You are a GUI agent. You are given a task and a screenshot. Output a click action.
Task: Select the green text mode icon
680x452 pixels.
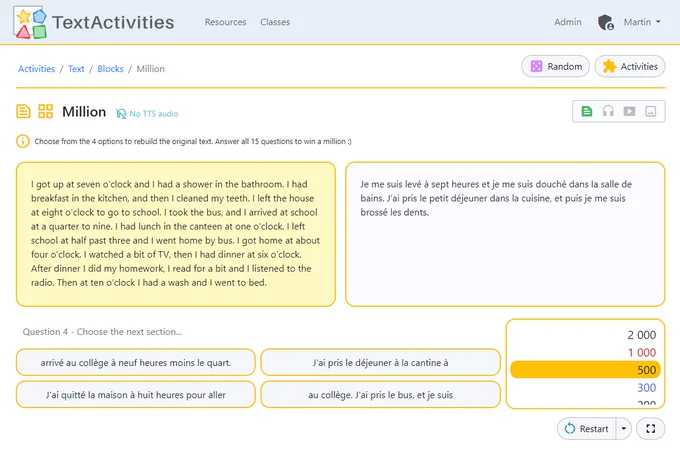point(586,111)
